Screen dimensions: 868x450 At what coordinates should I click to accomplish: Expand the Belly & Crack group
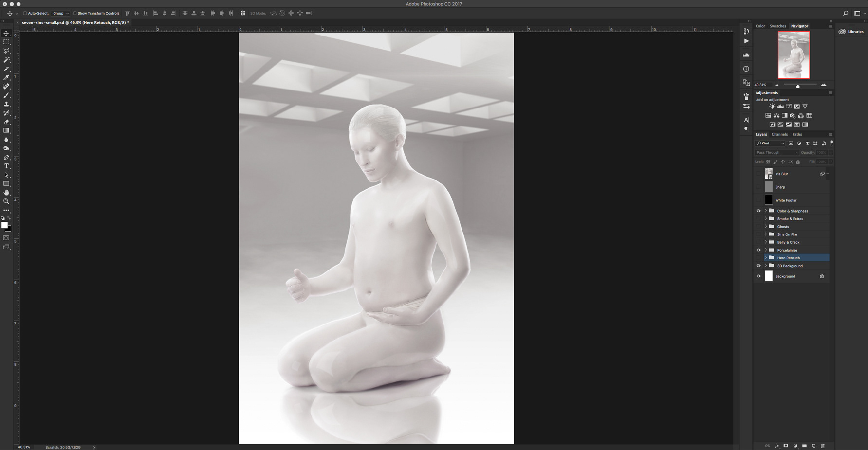tap(766, 242)
